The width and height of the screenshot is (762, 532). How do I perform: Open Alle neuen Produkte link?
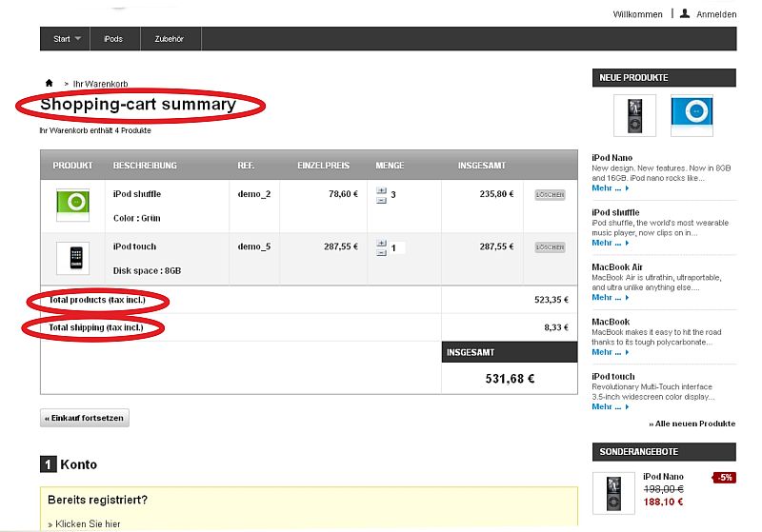(x=692, y=424)
